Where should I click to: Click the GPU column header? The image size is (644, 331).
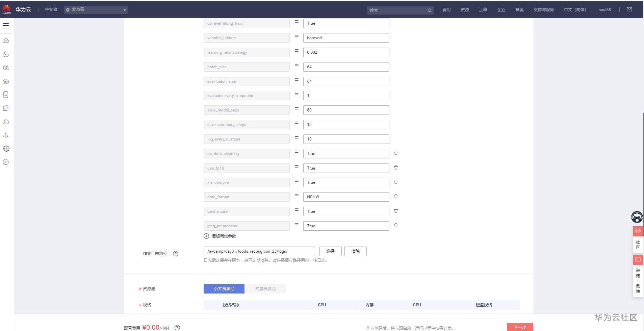click(x=417, y=305)
